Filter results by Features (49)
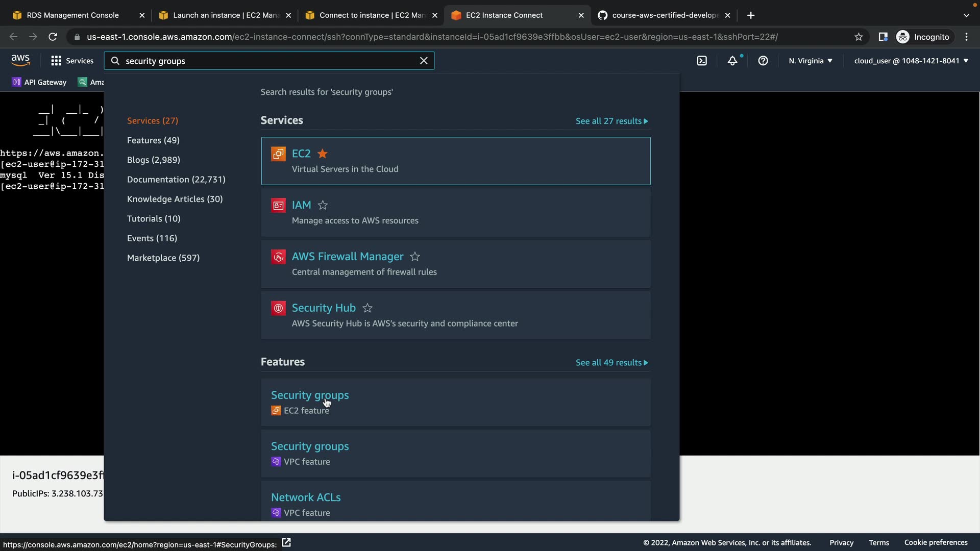 pyautogui.click(x=153, y=140)
